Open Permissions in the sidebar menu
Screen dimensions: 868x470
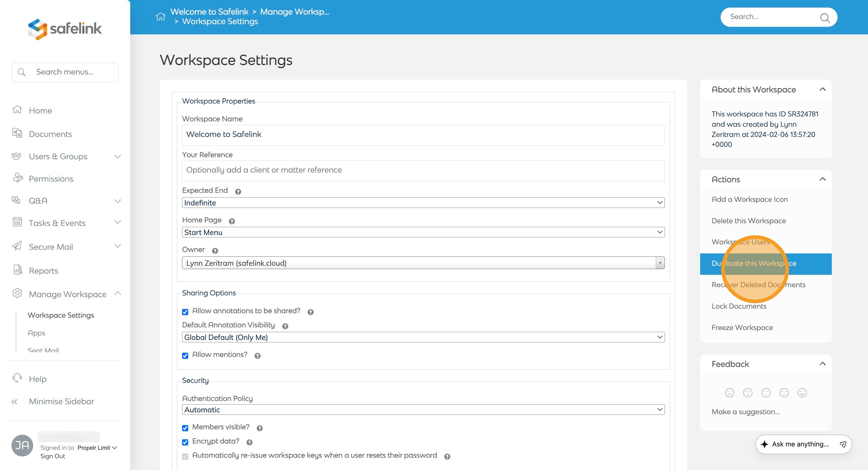click(51, 179)
